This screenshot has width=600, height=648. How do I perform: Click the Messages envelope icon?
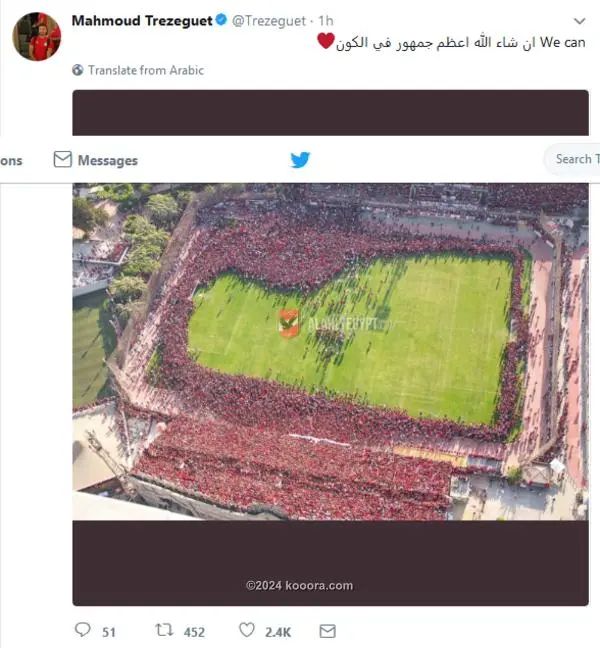coord(63,160)
